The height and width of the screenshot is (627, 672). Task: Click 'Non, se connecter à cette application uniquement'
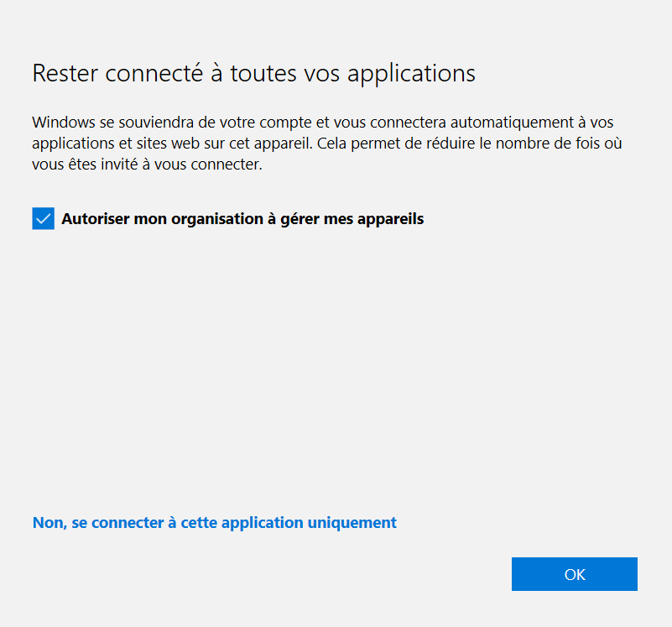pyautogui.click(x=214, y=522)
